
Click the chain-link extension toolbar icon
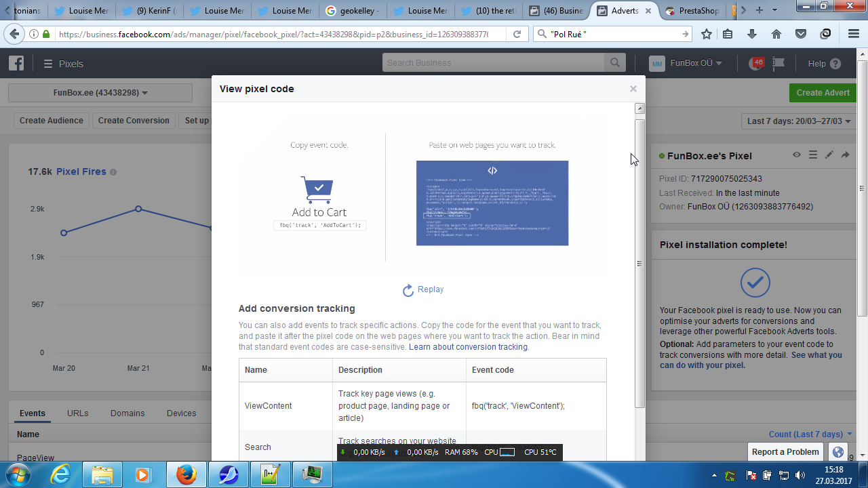coord(825,35)
